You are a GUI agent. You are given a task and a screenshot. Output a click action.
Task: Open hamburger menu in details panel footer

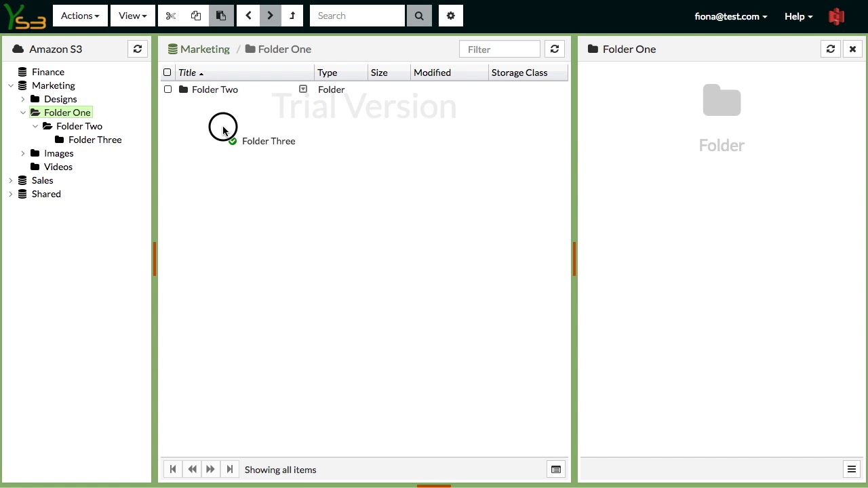852,469
